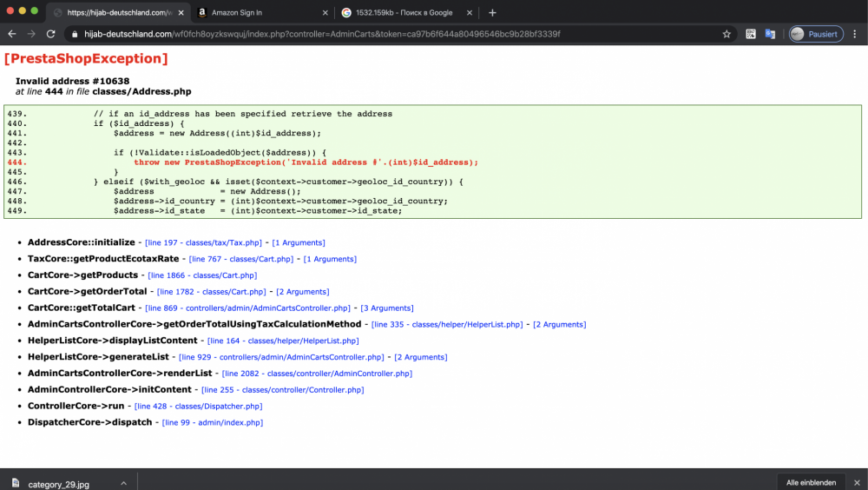
Task: Click the Pausiert profile button
Action: [816, 34]
